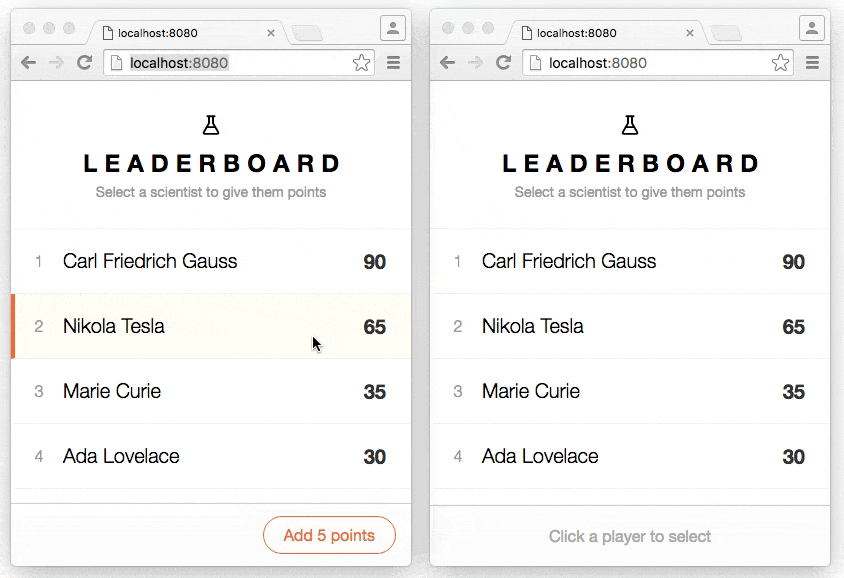Click the reload icon in left browser

84,62
